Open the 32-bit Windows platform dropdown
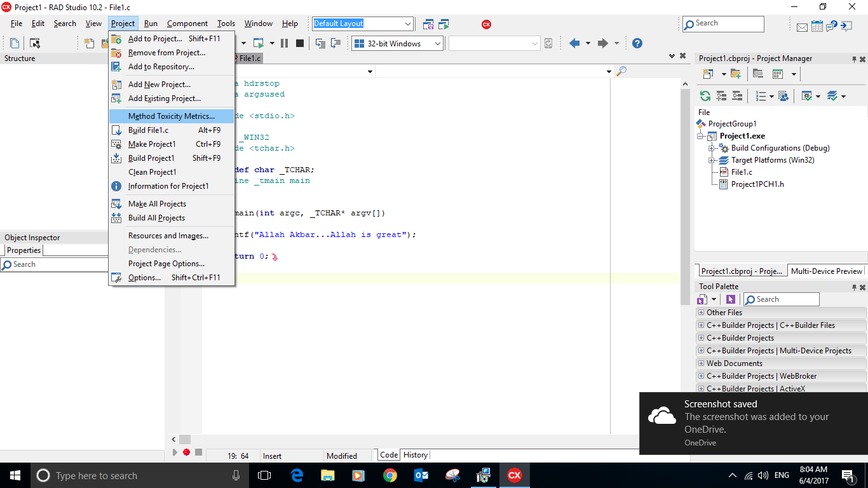Viewport: 868px width, 488px height. point(437,43)
